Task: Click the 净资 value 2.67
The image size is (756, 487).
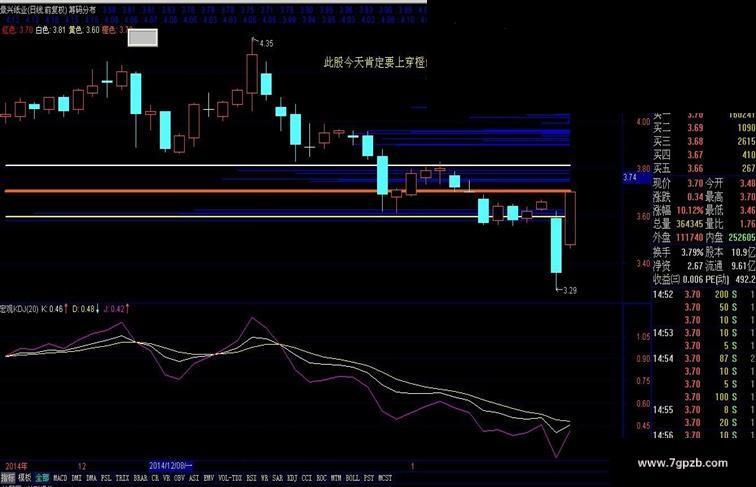Action: point(695,266)
